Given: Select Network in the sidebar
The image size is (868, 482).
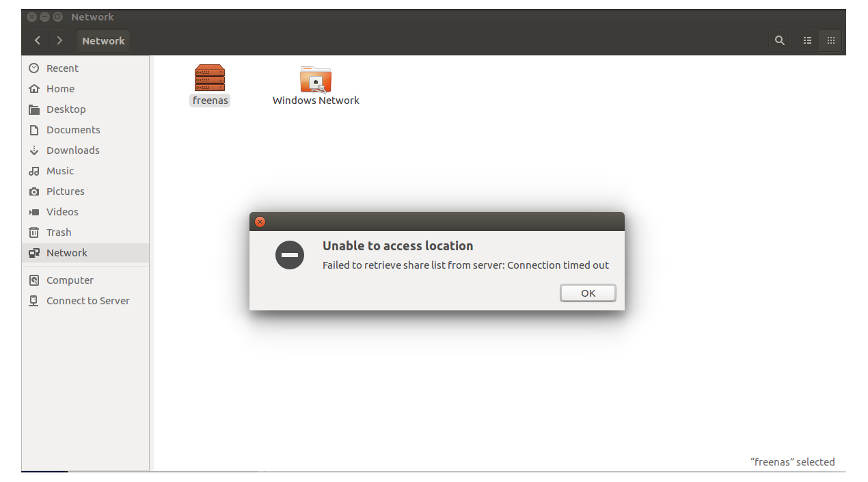Looking at the screenshot, I should [85, 253].
